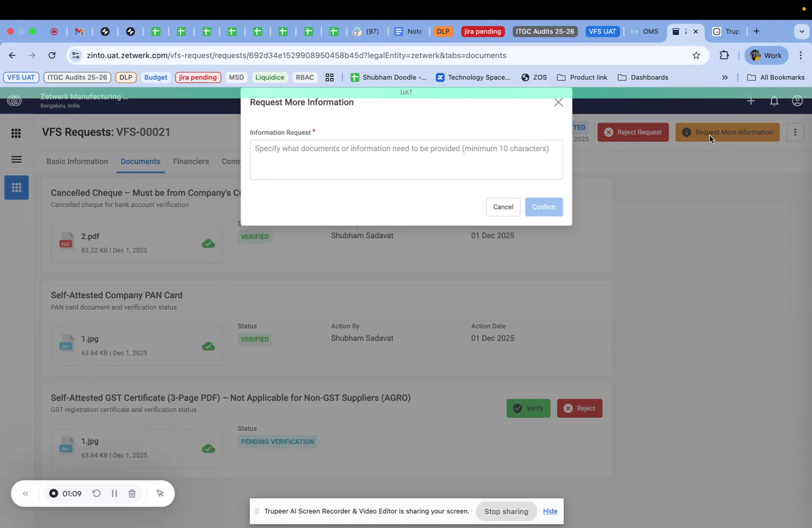Open the notification bell icon
Viewport: 812px width, 528px height.
click(774, 101)
